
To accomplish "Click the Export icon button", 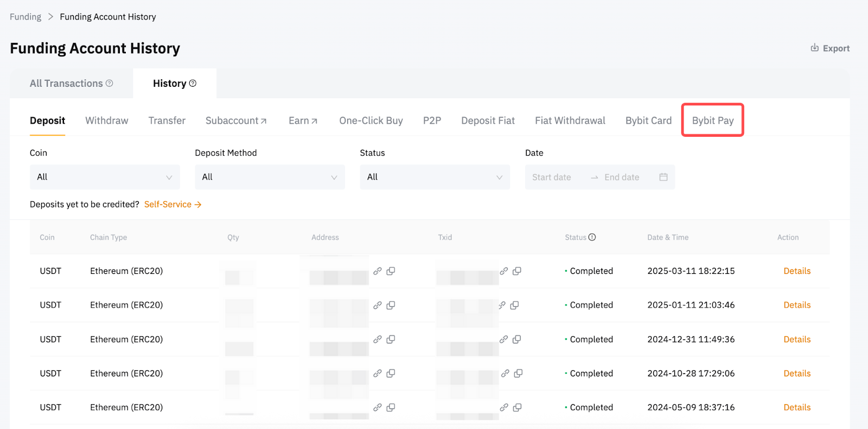I will coord(814,48).
